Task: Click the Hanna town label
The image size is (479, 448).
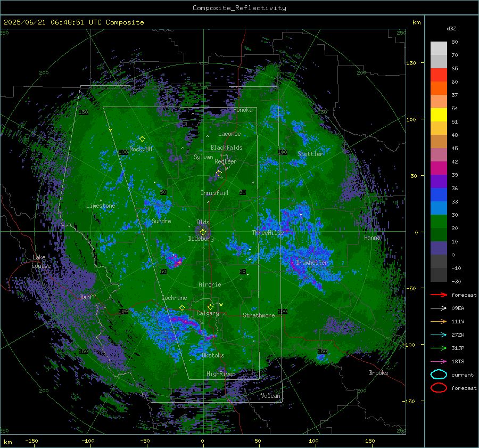Action: pyautogui.click(x=372, y=237)
